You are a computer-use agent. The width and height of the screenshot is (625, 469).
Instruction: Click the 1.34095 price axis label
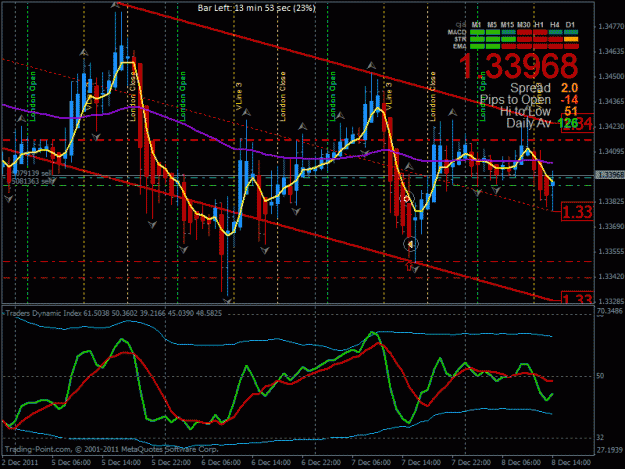coord(611,151)
